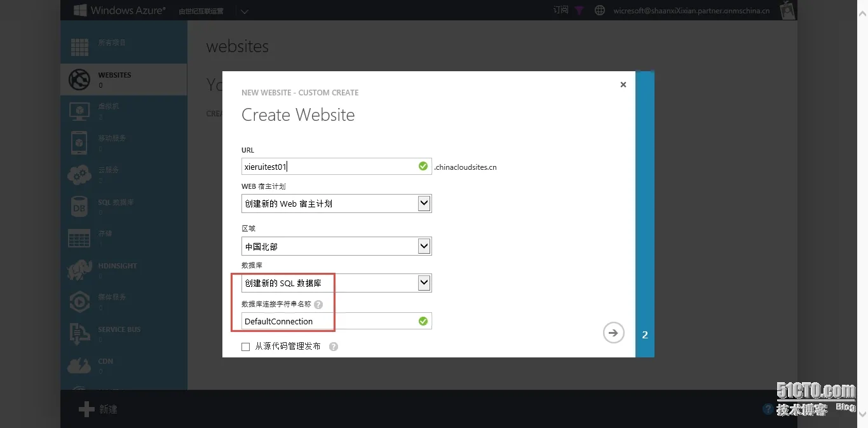868x428 pixels.
Task: Open the SERVICE BUS sidebar icon
Action: click(79, 334)
